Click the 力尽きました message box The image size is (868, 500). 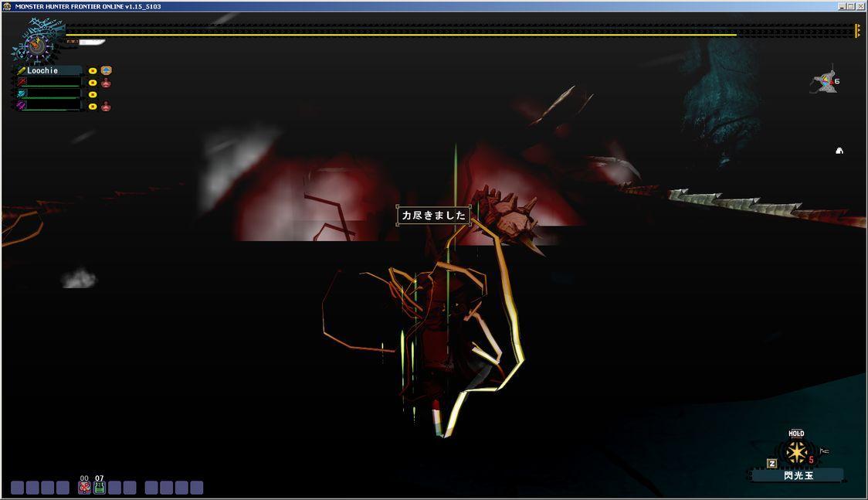click(x=433, y=216)
